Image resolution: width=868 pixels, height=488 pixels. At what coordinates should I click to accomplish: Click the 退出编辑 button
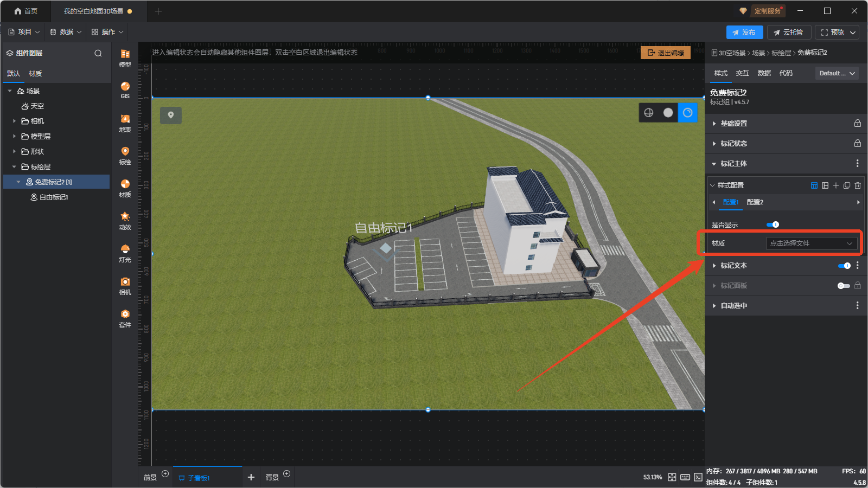coord(666,53)
